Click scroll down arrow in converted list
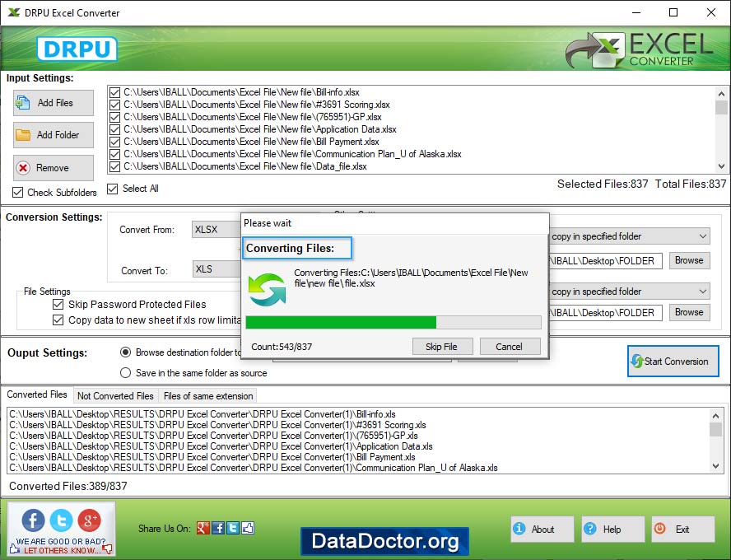731x560 pixels. [x=715, y=466]
